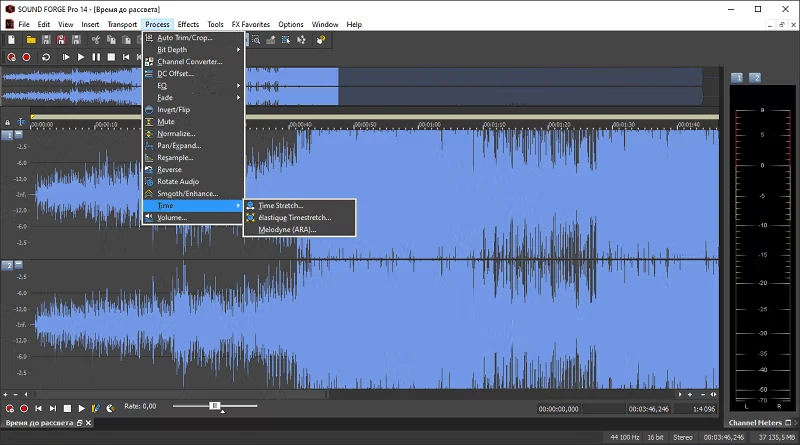Choose Normalize from the Process menu
Viewport: 800px width, 445px height.
[x=176, y=134]
